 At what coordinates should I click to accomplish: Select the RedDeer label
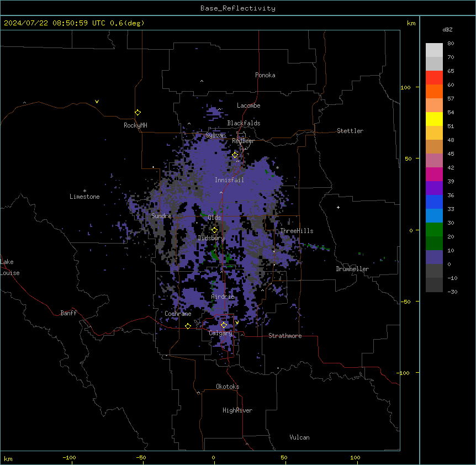coord(243,141)
